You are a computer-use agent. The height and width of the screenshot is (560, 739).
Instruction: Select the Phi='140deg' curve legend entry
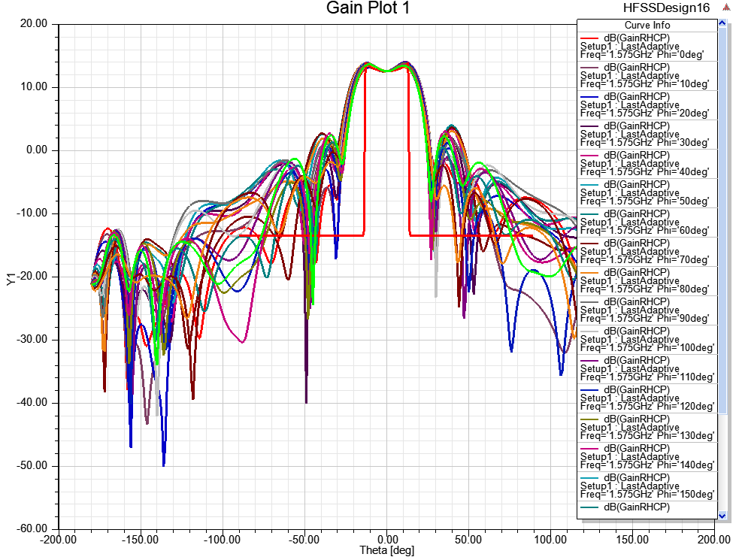(647, 456)
